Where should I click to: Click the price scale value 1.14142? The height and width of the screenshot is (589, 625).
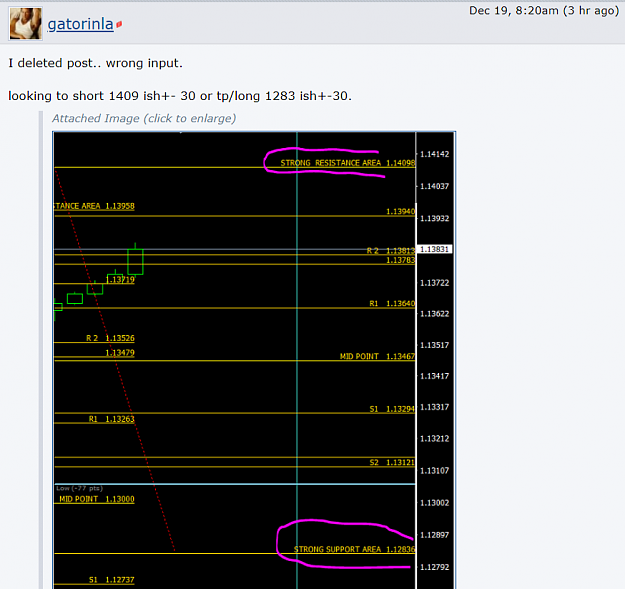pyautogui.click(x=434, y=154)
